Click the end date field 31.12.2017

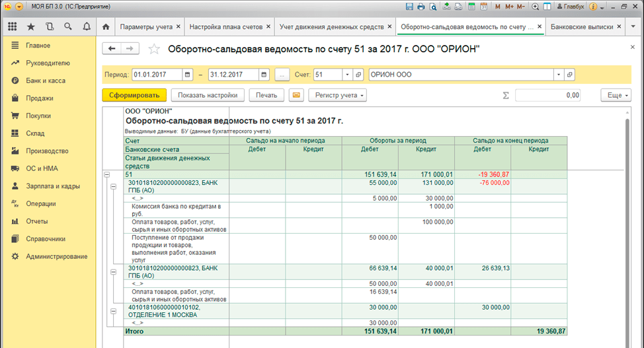pos(233,75)
